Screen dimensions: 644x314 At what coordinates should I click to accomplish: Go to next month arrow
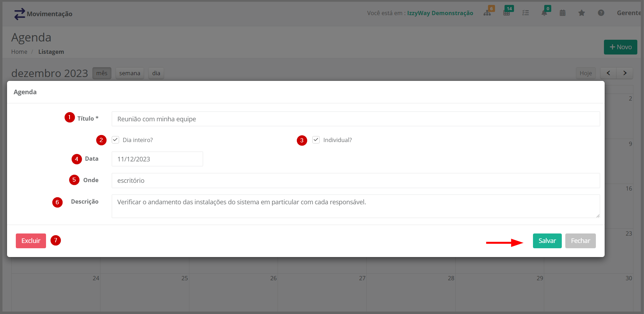click(625, 73)
